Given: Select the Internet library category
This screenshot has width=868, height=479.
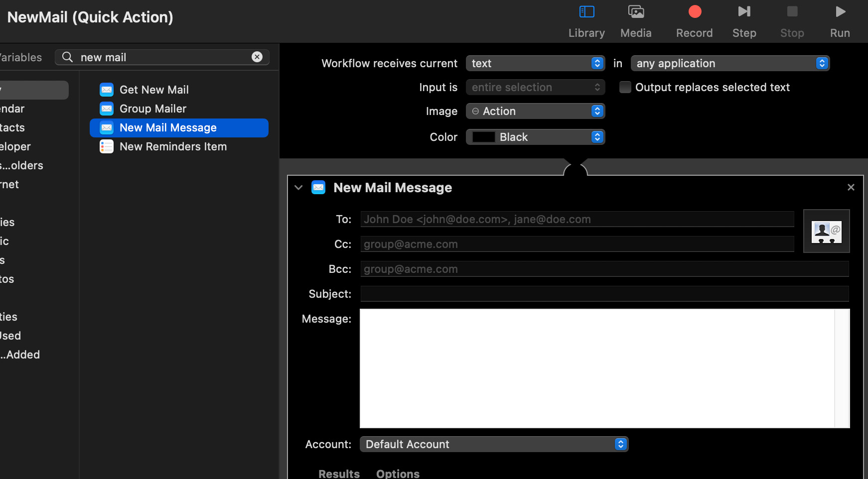Looking at the screenshot, I should click(x=9, y=184).
